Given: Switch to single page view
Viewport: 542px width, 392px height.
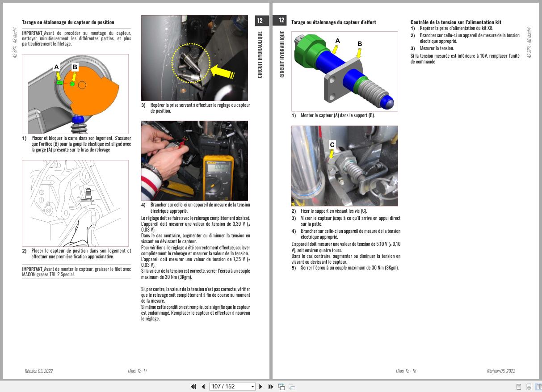Looking at the screenshot, I should [519, 387].
